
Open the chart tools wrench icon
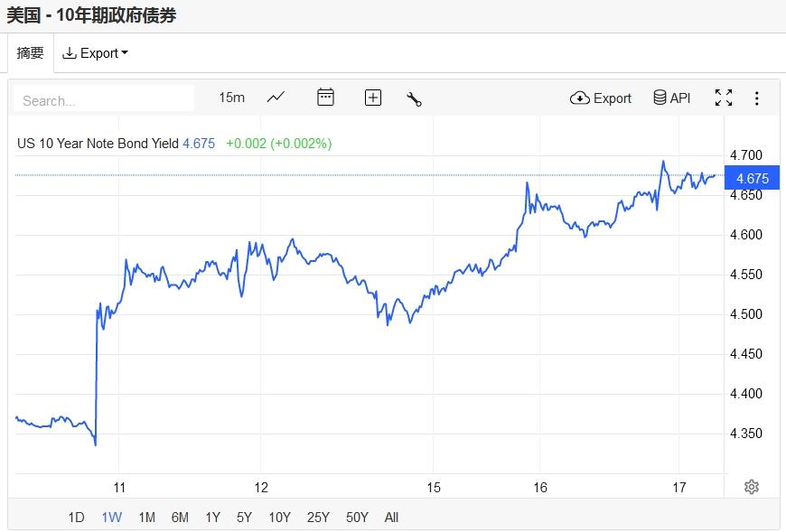[x=415, y=98]
